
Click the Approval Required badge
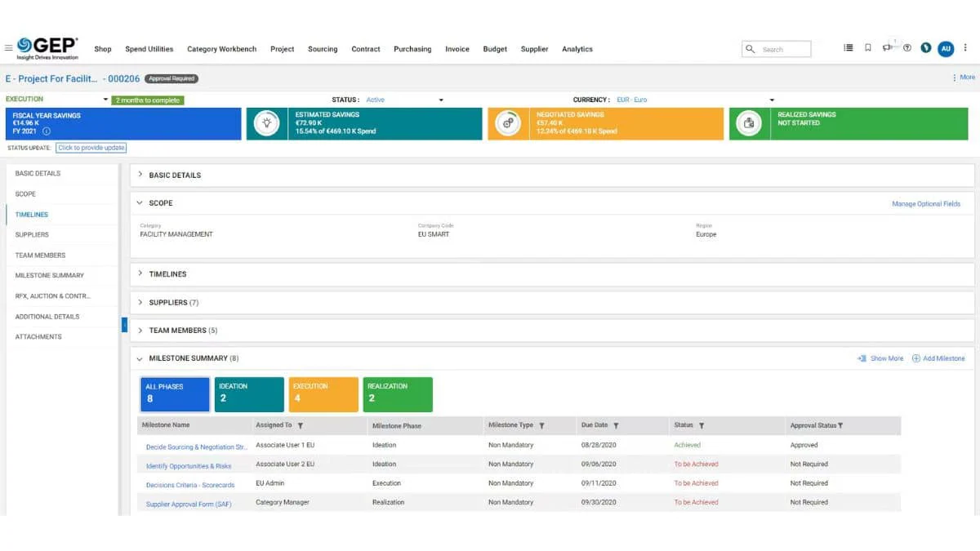171,78
